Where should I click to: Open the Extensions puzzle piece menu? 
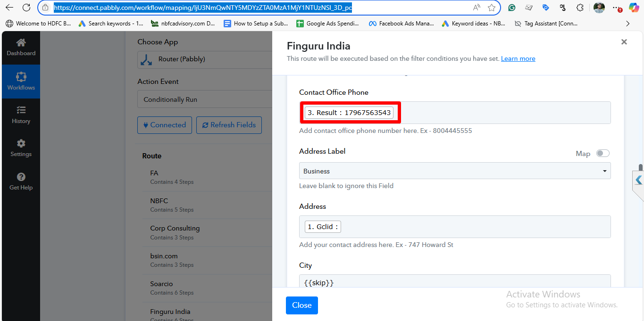click(580, 8)
